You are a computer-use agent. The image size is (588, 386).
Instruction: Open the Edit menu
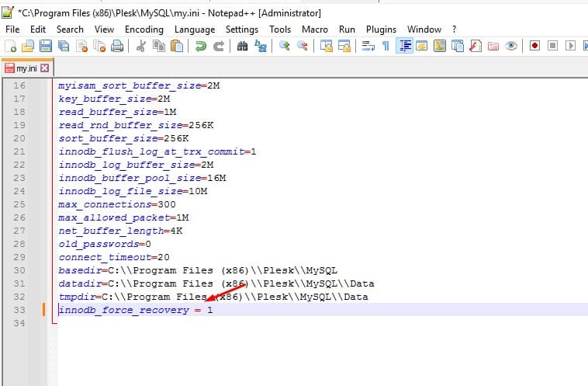(x=38, y=30)
